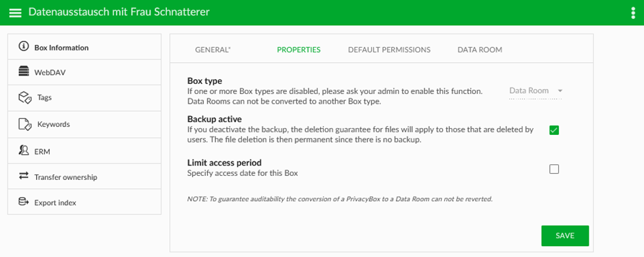Switch to the Default Permissions tab
The image size is (644, 257).
coord(389,50)
